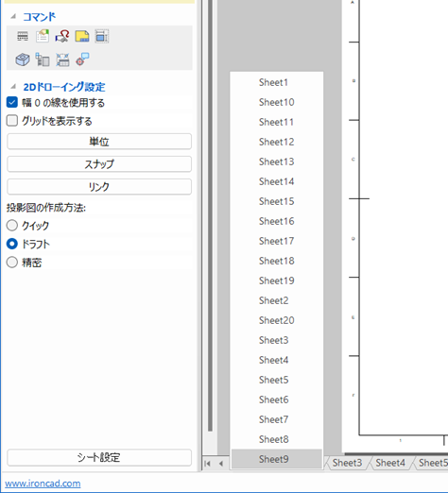
Task: Go to Sheet8 via popup list
Action: click(277, 439)
